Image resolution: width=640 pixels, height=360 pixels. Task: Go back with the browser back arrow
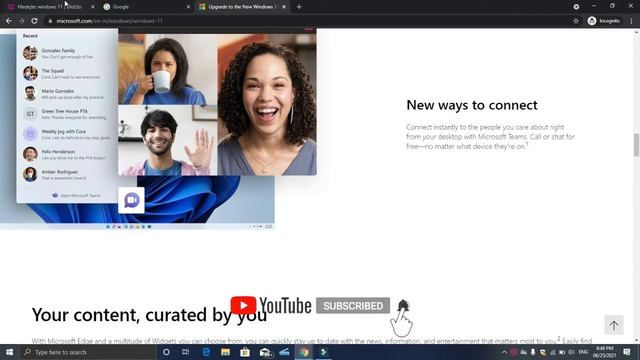pyautogui.click(x=9, y=21)
